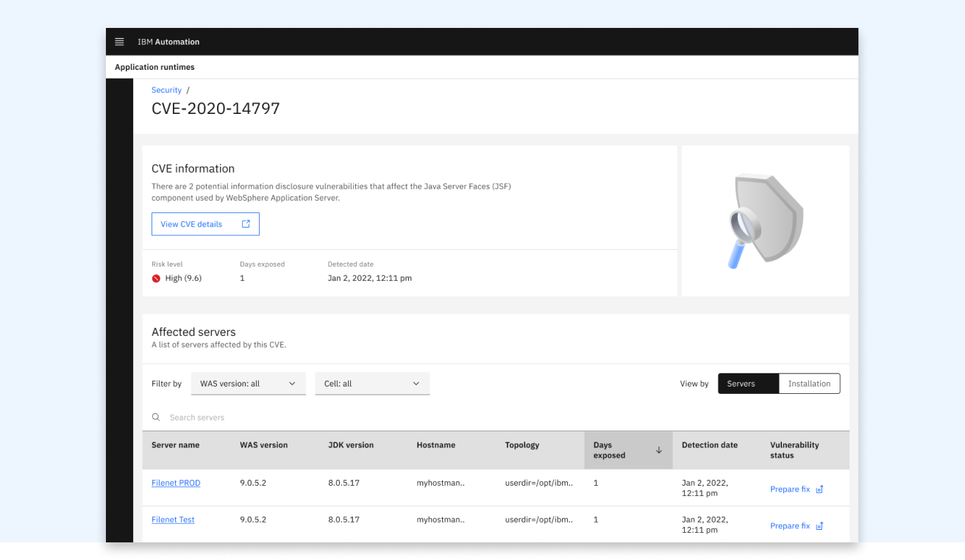
Task: Click the Risk level label
Action: (167, 264)
